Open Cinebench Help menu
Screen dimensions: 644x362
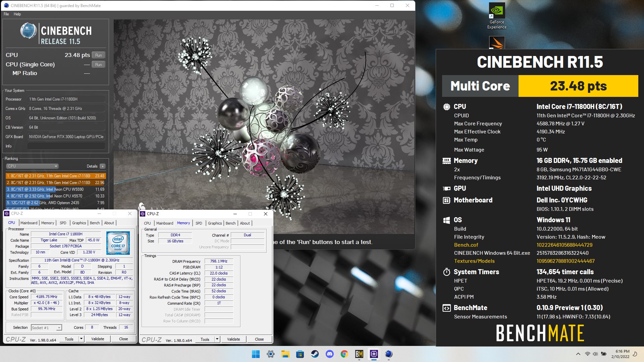coord(17,14)
